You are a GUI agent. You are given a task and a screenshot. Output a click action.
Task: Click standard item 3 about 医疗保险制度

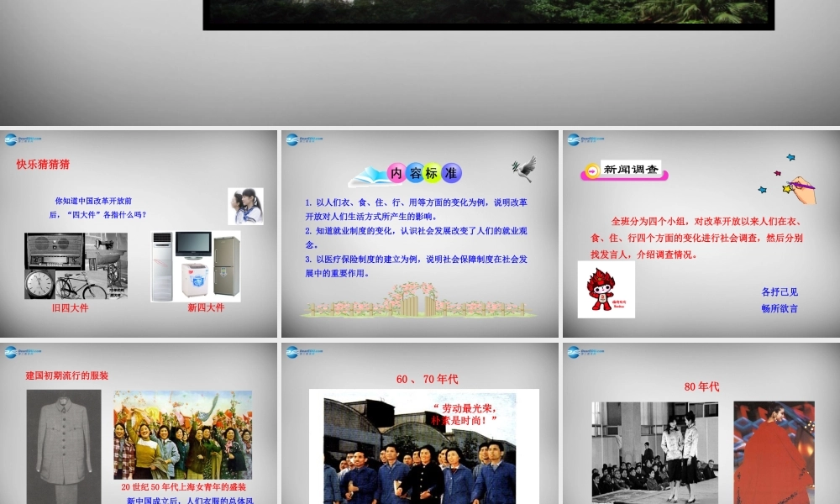[417, 266]
